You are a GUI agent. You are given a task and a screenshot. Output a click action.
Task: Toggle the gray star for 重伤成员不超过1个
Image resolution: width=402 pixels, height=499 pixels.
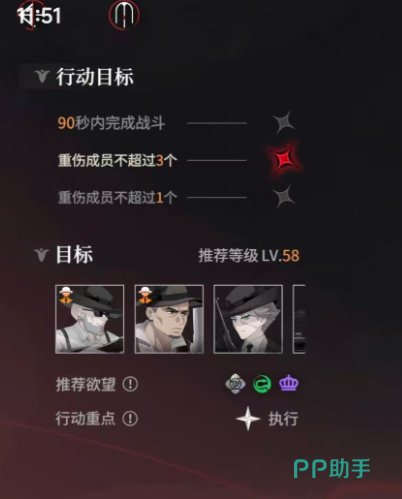coord(284,197)
